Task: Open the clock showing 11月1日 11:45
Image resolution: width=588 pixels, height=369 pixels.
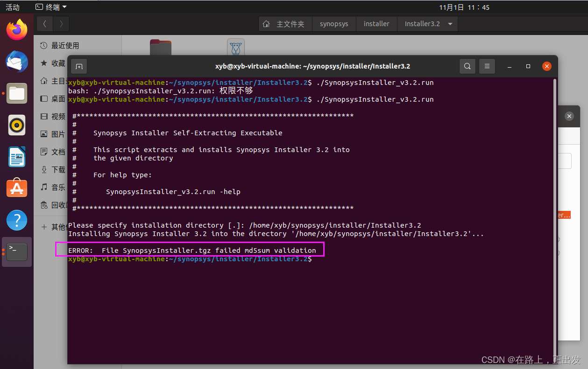Action: (464, 7)
